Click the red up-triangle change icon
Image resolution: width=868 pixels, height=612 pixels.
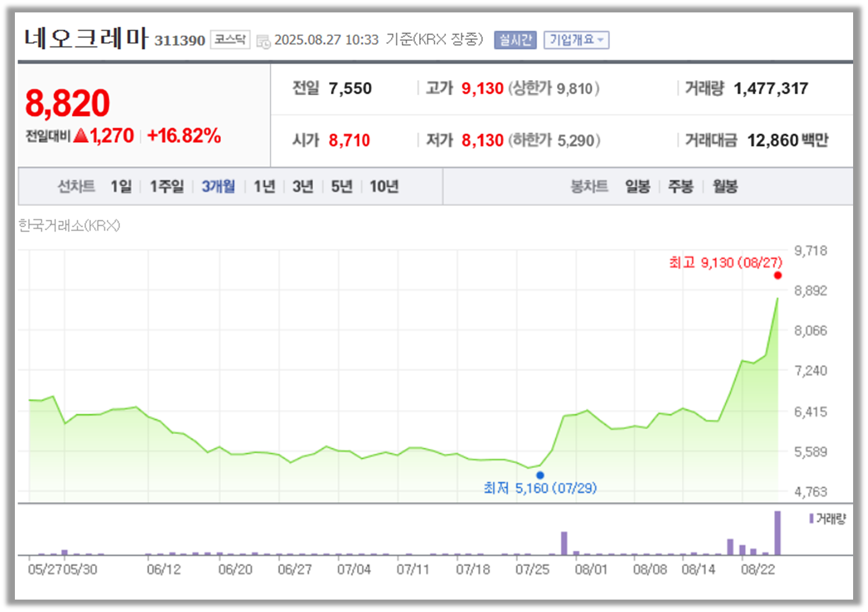(x=81, y=135)
